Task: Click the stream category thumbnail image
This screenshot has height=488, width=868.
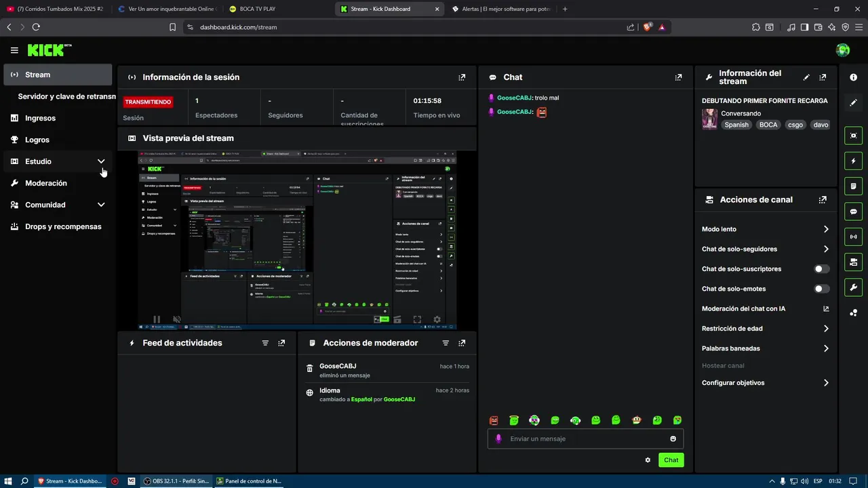Action: point(709,119)
